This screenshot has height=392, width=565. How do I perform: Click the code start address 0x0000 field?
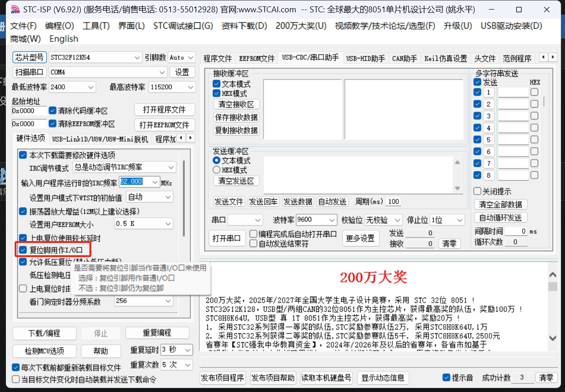point(29,111)
